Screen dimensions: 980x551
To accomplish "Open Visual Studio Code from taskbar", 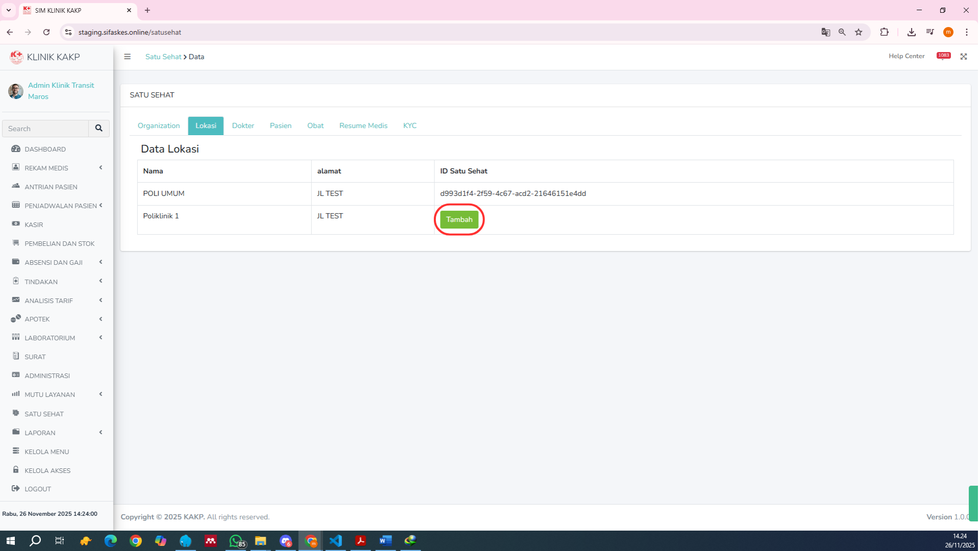I will [335, 541].
